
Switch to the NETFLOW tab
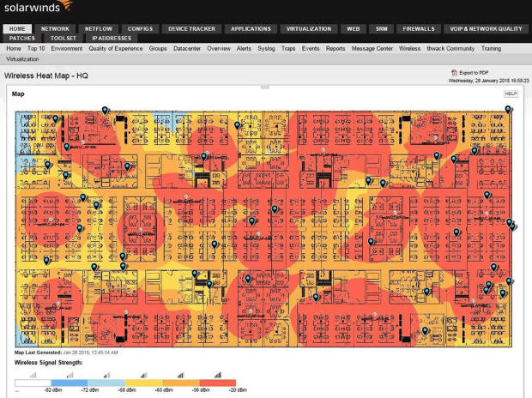[x=100, y=28]
